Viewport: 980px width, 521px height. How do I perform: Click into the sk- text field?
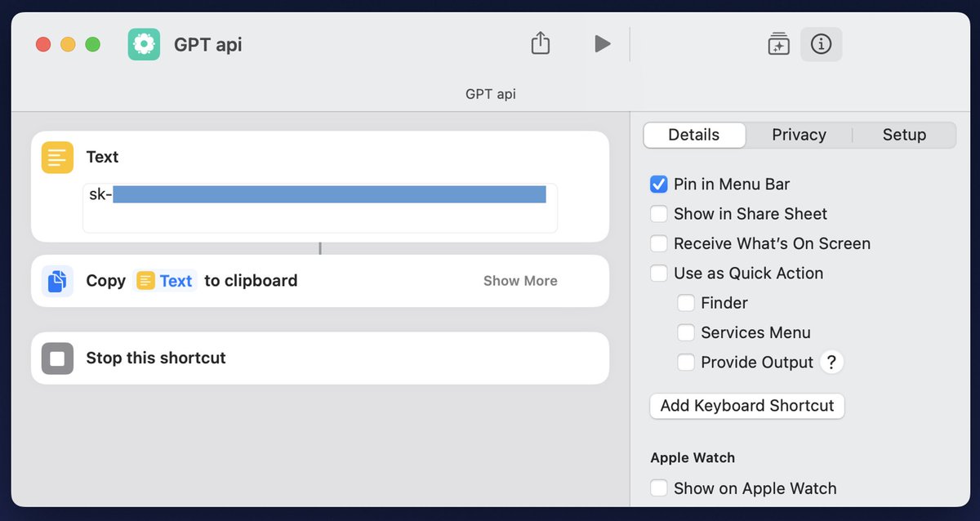(320, 208)
